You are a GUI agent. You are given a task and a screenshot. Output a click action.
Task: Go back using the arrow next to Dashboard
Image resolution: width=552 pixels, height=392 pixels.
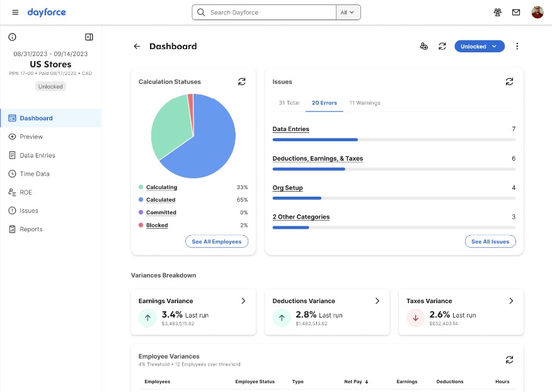(137, 46)
